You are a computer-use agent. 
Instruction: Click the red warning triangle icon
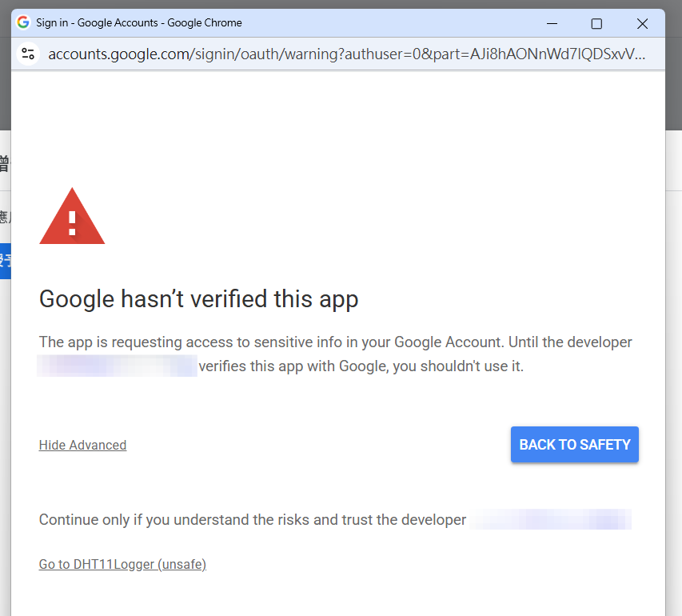72,217
